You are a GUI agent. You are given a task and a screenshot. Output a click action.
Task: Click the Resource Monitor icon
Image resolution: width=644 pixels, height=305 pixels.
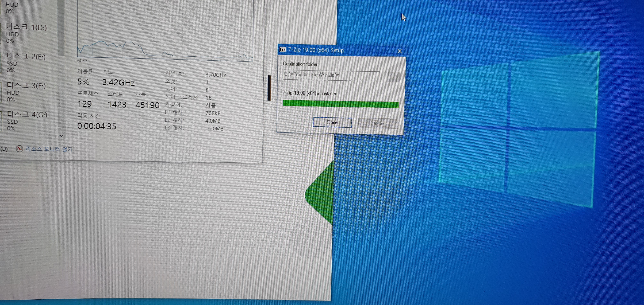pos(19,149)
